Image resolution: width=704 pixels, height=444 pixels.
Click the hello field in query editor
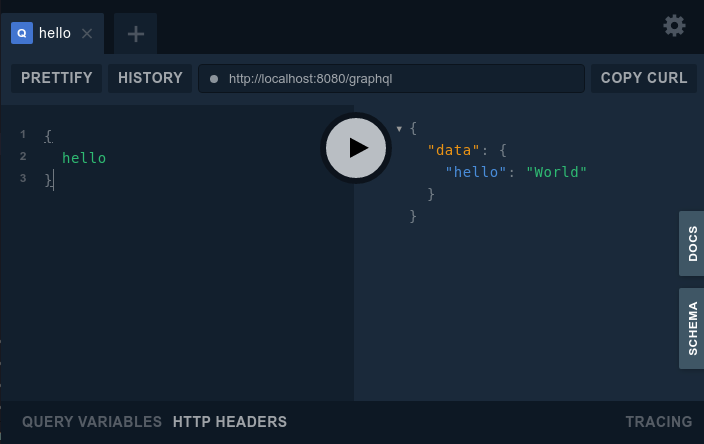[84, 158]
